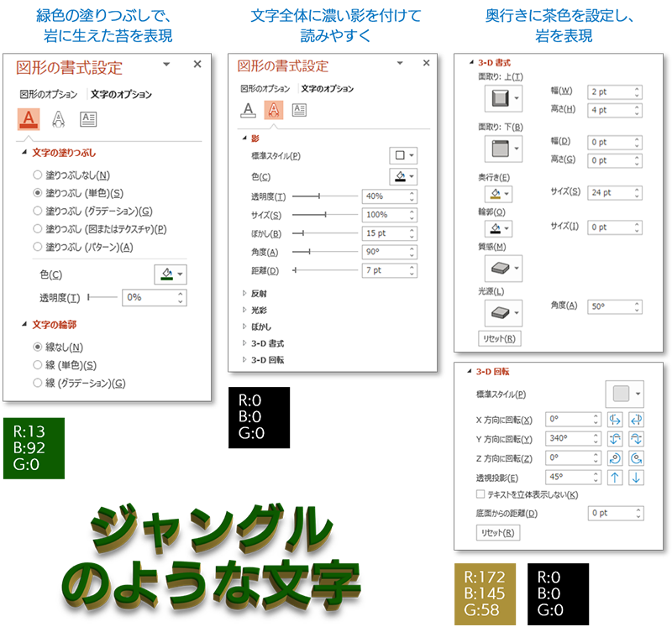Image resolution: width=672 pixels, height=627 pixels.
Task: Click the text effects icon in left panel
Action: 59,119
